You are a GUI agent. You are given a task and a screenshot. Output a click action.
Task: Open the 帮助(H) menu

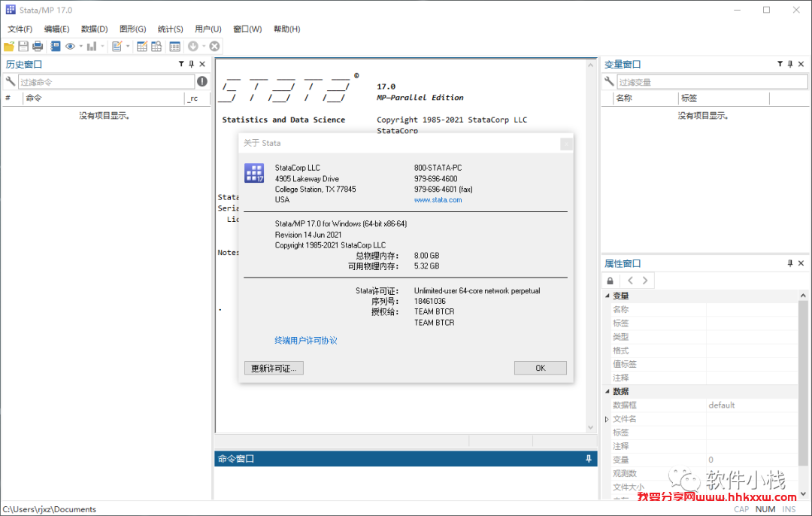287,29
